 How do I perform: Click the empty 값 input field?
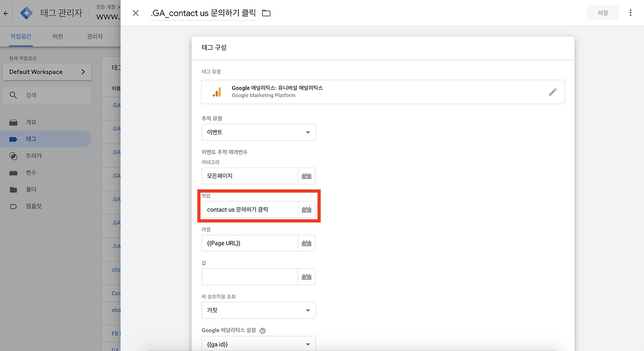pos(250,277)
